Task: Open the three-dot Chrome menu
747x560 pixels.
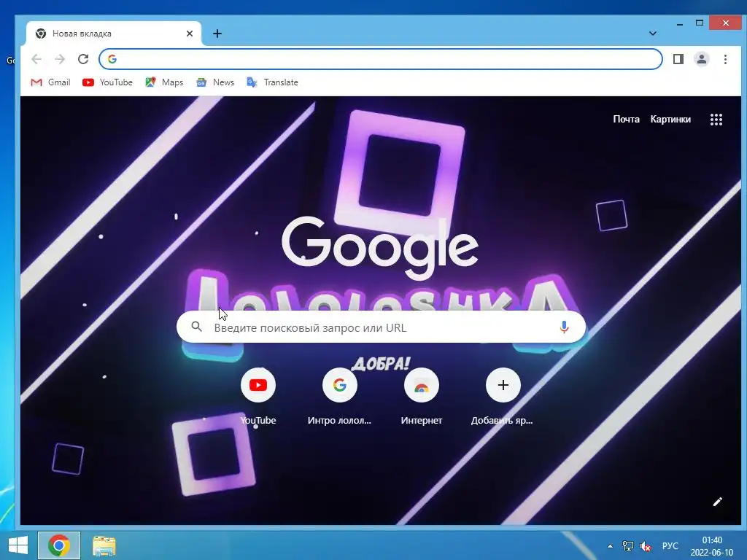Action: (725, 59)
